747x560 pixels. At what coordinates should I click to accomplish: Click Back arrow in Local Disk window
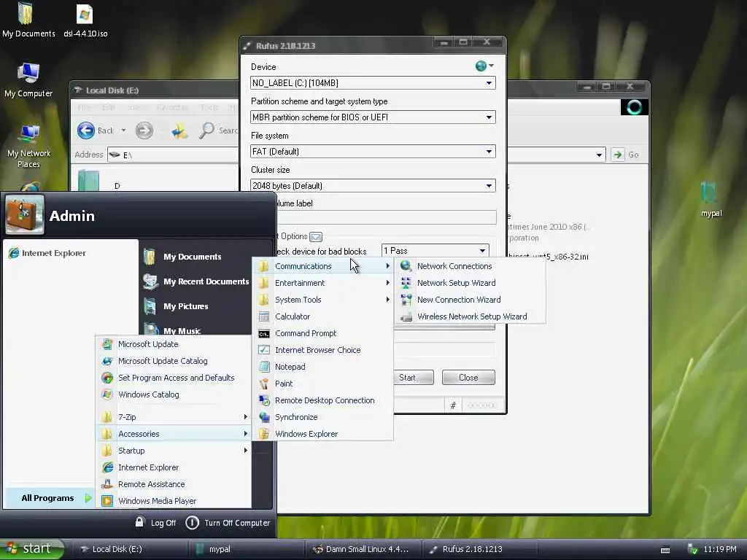(86, 131)
